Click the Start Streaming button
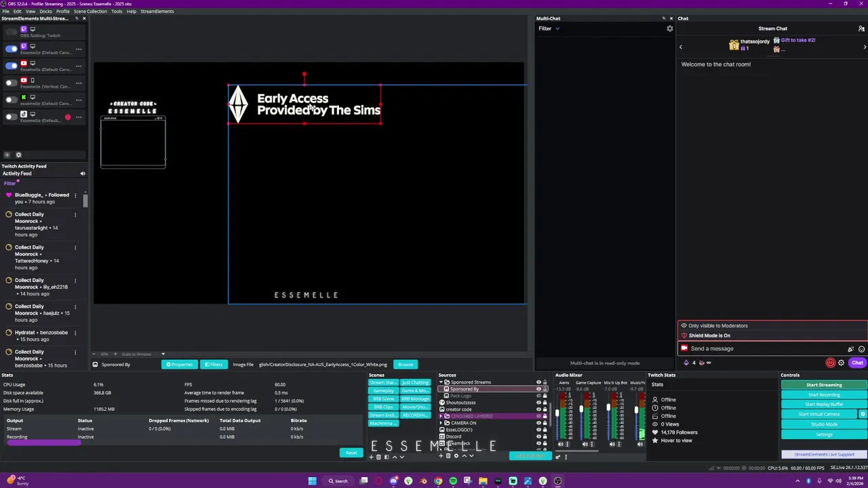Image resolution: width=868 pixels, height=488 pixels. coord(824,385)
